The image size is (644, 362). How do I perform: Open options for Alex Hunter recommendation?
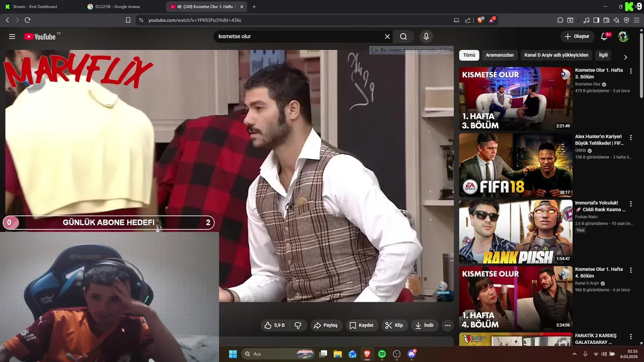coord(631,137)
